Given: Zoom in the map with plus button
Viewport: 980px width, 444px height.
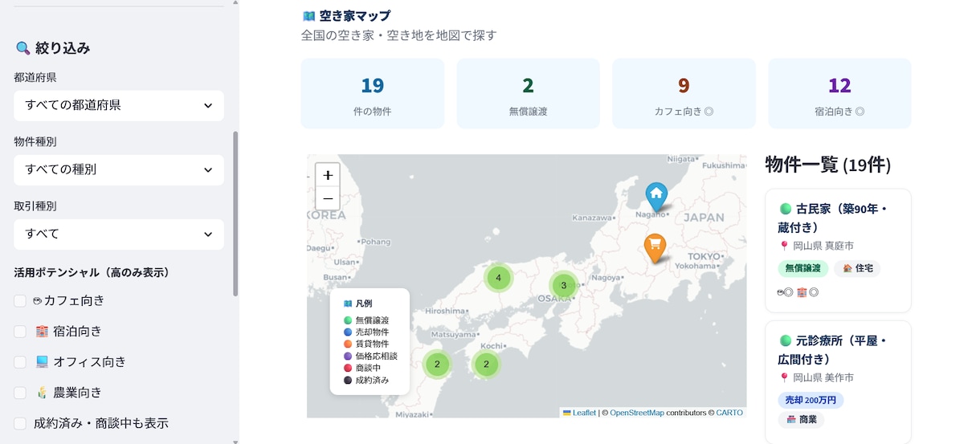Looking at the screenshot, I should [328, 175].
